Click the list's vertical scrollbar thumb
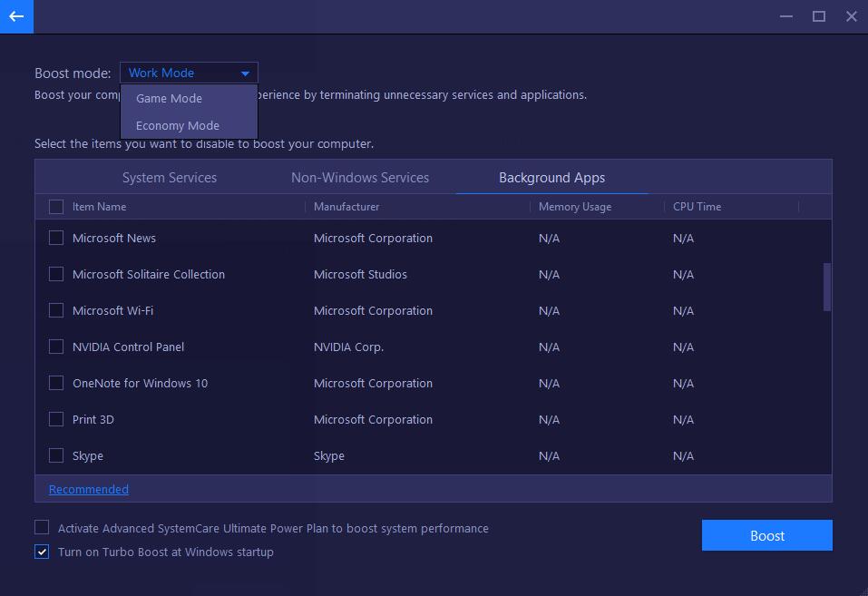The width and height of the screenshot is (868, 596). (x=827, y=287)
